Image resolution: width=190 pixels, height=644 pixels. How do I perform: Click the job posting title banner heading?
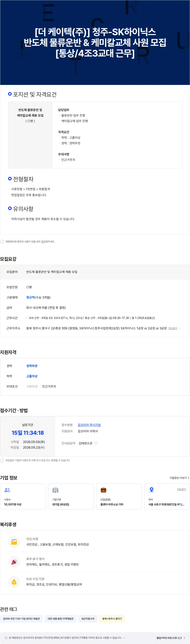(x=95, y=43)
